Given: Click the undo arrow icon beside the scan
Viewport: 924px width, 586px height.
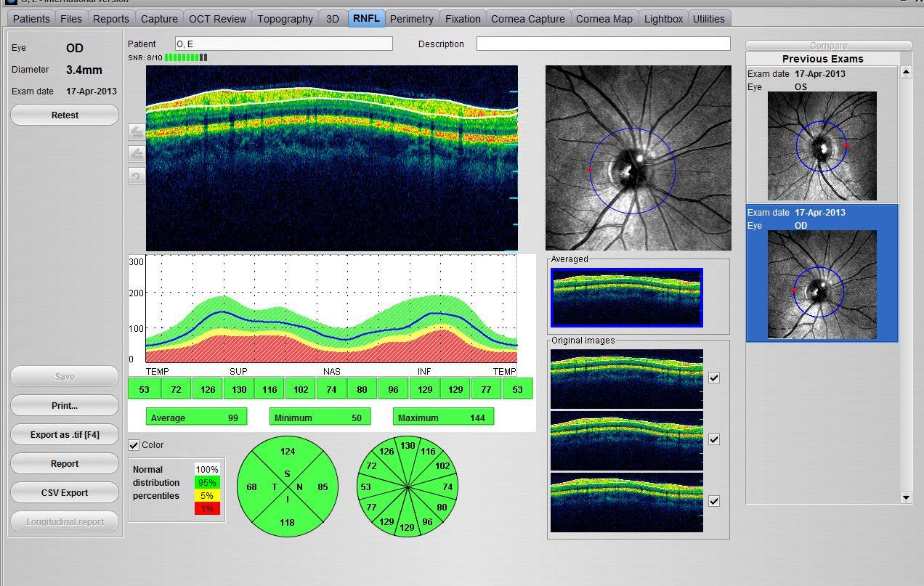Looking at the screenshot, I should [x=137, y=176].
